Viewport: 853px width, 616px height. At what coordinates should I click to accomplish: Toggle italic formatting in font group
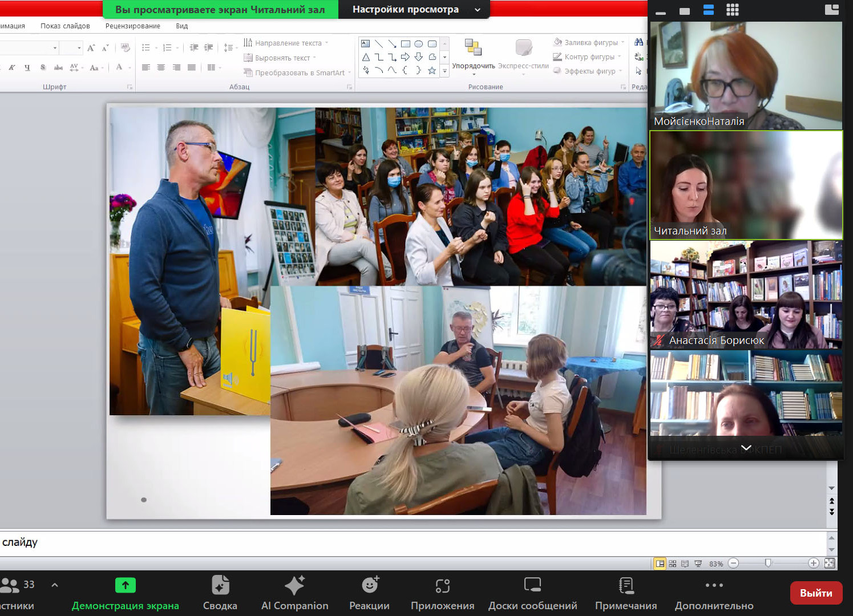(x=12, y=67)
